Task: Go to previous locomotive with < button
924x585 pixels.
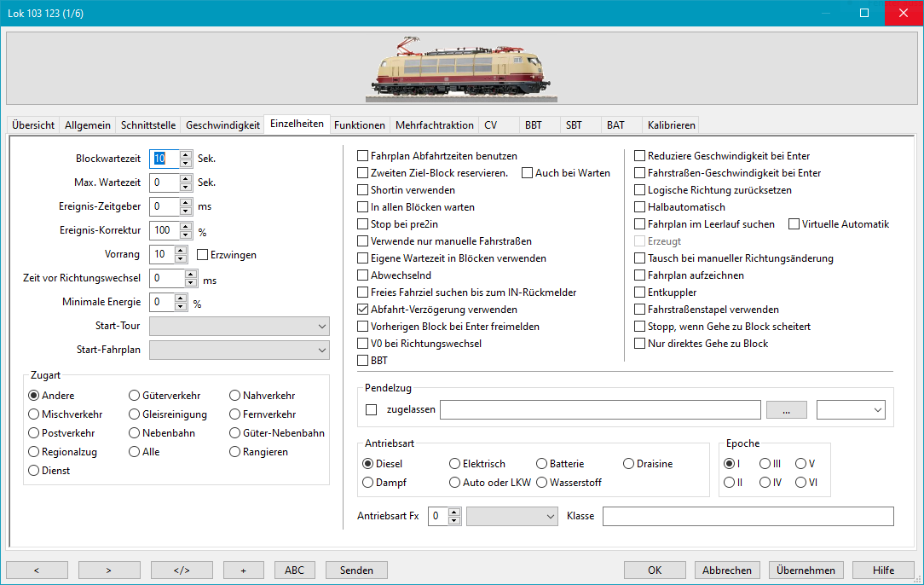Action: [x=37, y=570]
